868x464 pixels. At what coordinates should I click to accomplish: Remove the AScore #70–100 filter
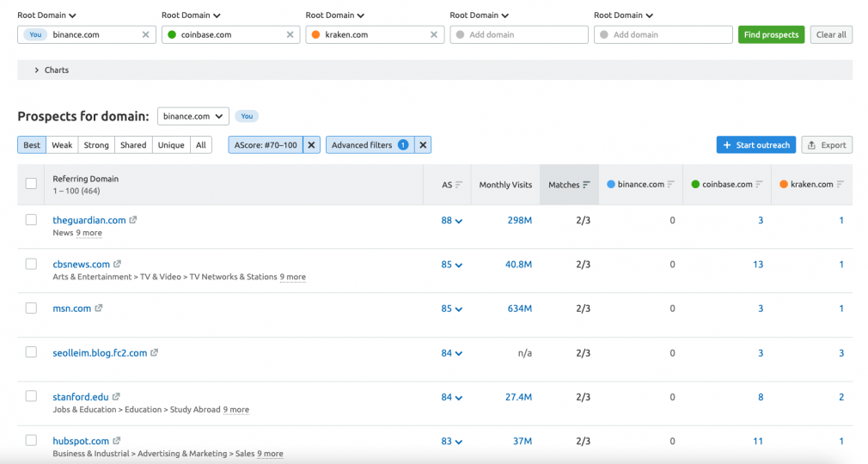click(312, 145)
